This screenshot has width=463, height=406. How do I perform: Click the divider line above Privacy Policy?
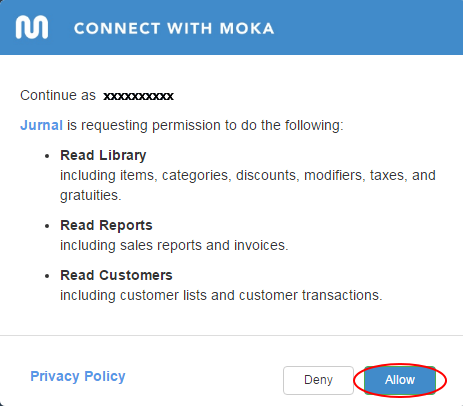pos(231,335)
